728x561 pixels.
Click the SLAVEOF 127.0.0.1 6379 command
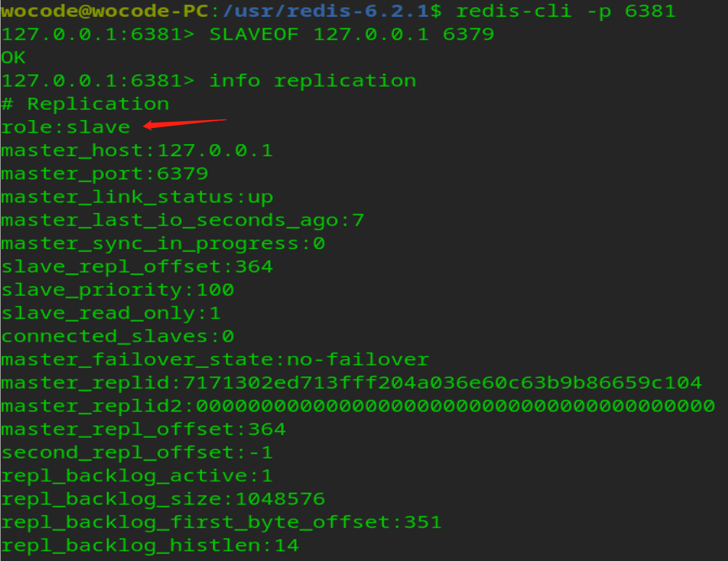(x=351, y=34)
